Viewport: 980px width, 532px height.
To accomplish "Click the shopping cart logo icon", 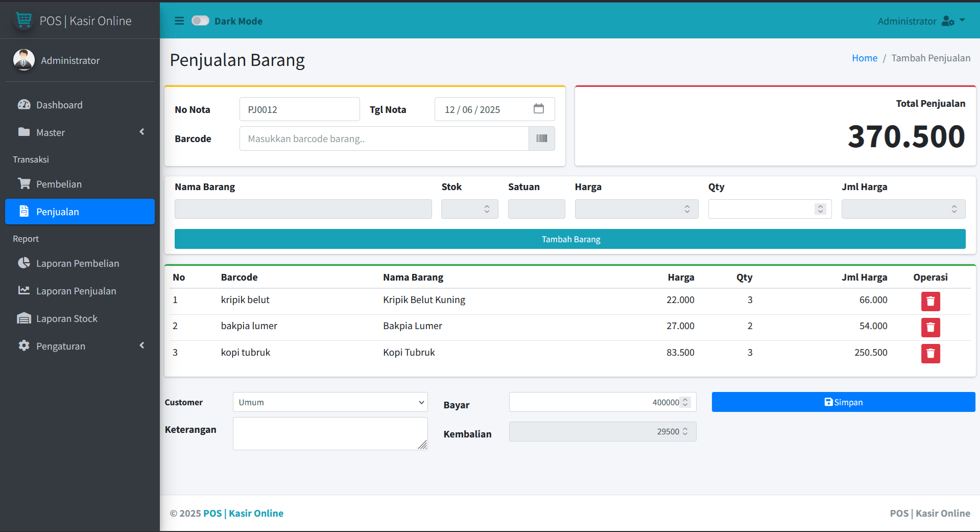I will coord(23,20).
